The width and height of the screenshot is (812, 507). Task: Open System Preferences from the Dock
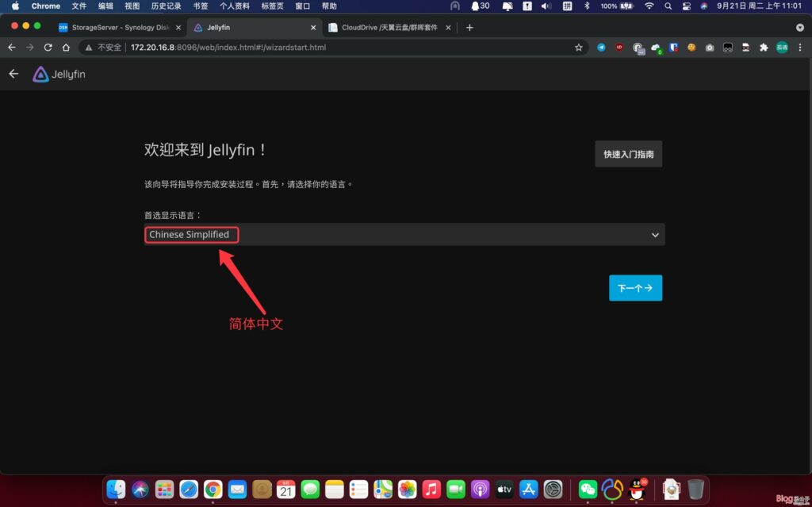pyautogui.click(x=553, y=489)
